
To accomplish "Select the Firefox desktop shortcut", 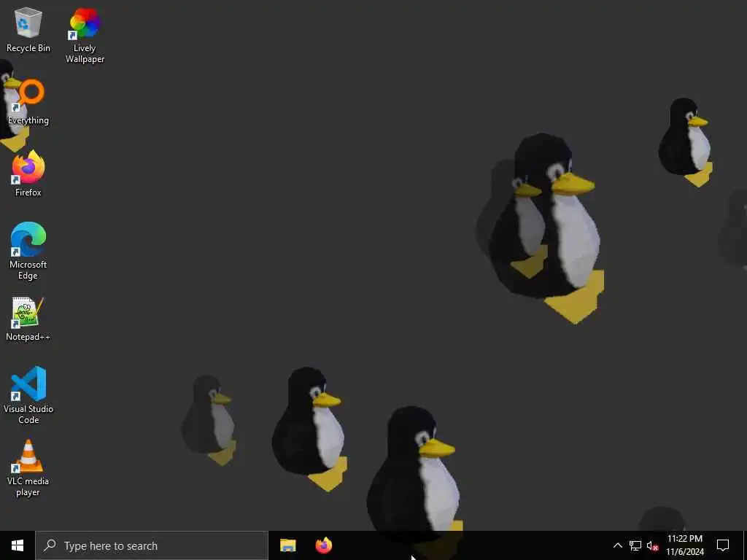I will click(28, 174).
